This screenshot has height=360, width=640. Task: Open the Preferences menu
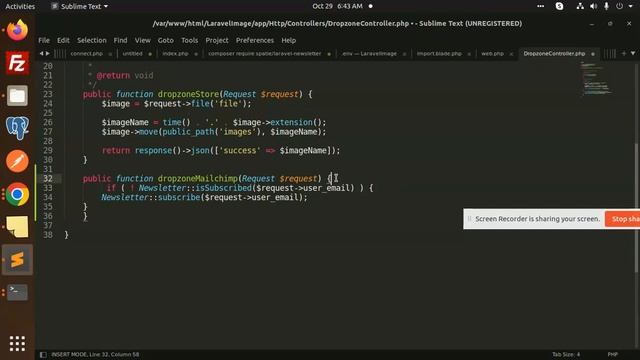[x=255, y=40]
